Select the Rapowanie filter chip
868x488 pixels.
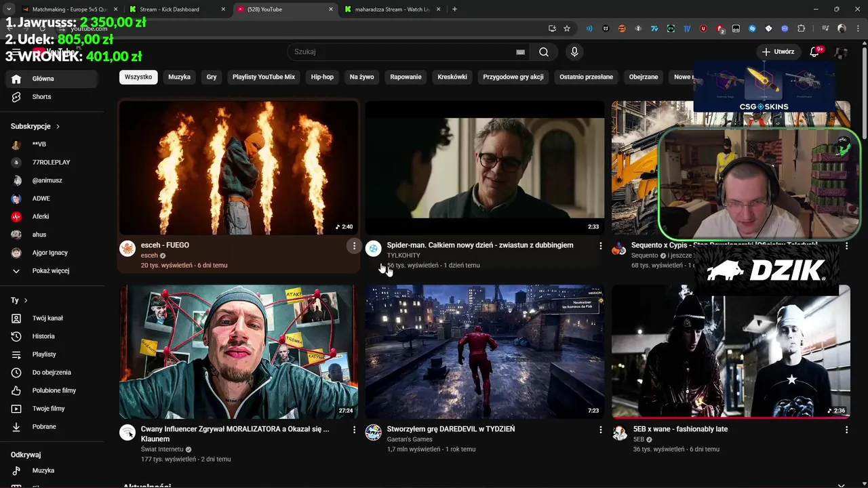click(x=406, y=77)
